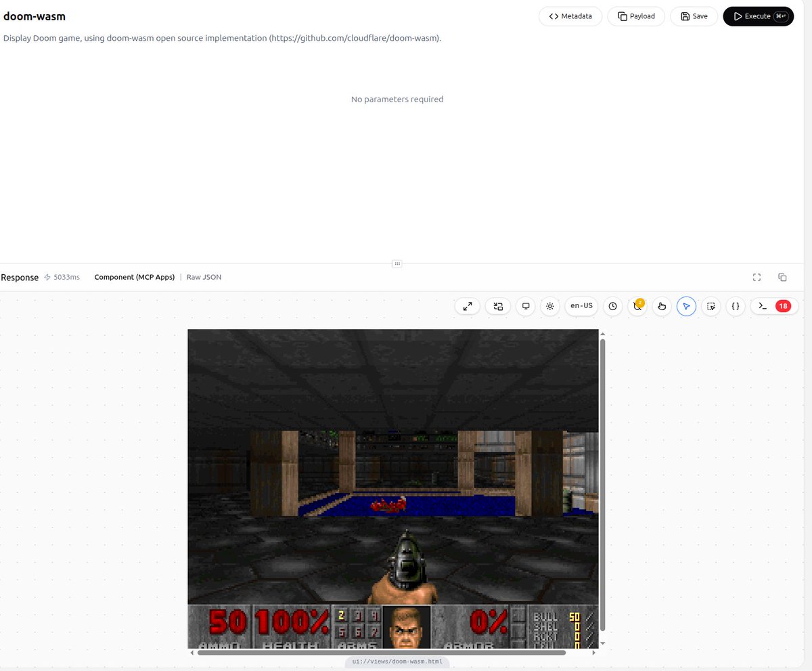Click the red gibs in the blue pool
This screenshot has width=812, height=671.
pos(388,504)
